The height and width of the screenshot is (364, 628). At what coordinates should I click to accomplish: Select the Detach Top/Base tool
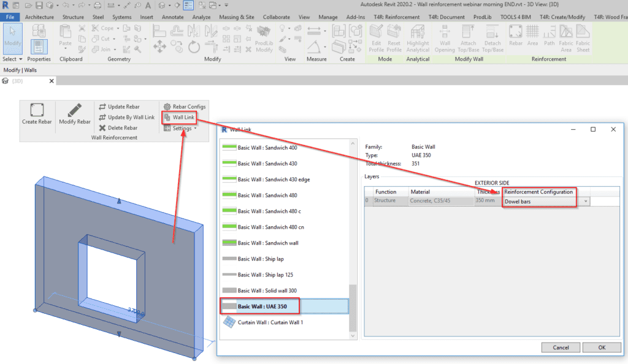click(492, 39)
